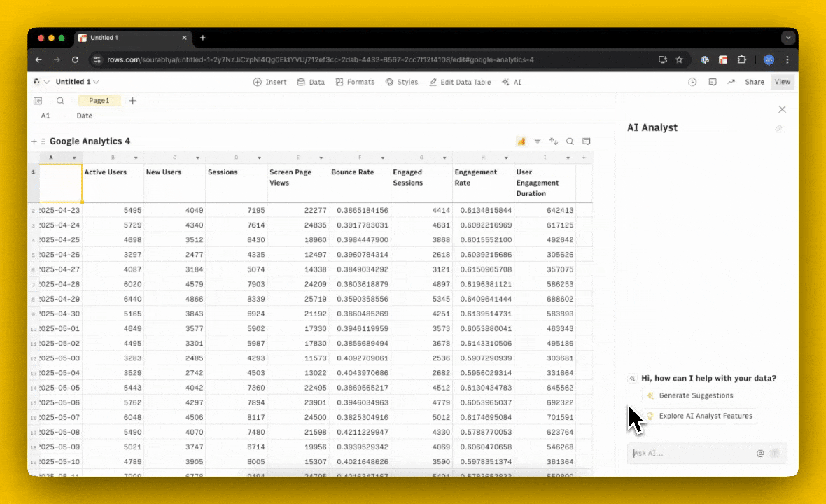826x504 pixels.
Task: Open the Insert menu
Action: coord(269,82)
